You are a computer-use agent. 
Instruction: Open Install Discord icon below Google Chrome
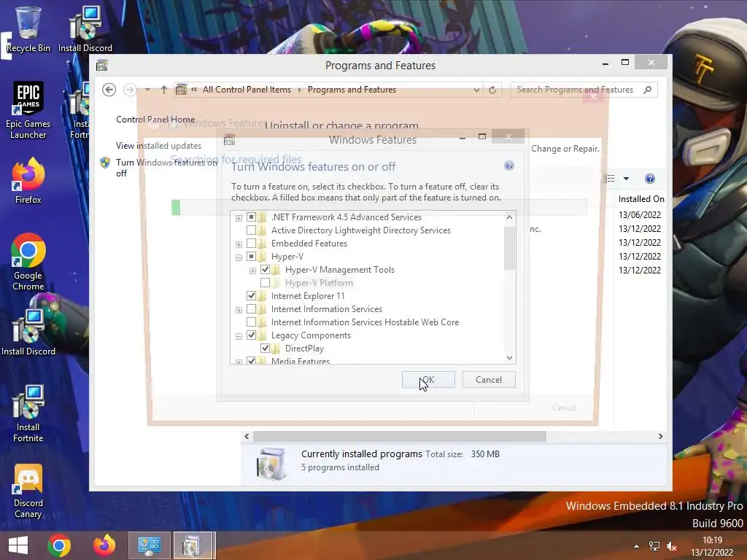point(28,332)
